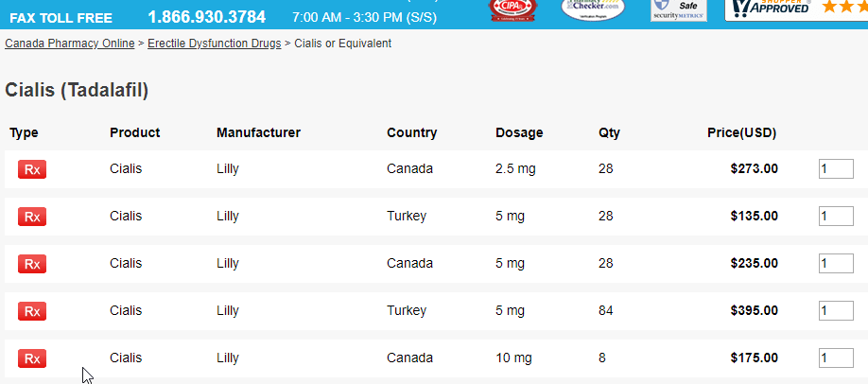Screen dimensions: 868x384
Task: Click the Price(USD) column header
Action: pyautogui.click(x=742, y=133)
